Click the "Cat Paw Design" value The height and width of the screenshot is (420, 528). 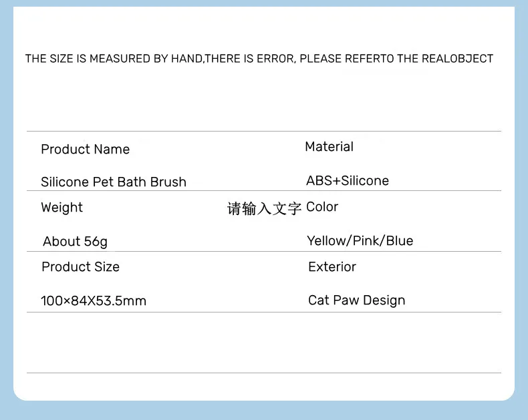(x=357, y=300)
